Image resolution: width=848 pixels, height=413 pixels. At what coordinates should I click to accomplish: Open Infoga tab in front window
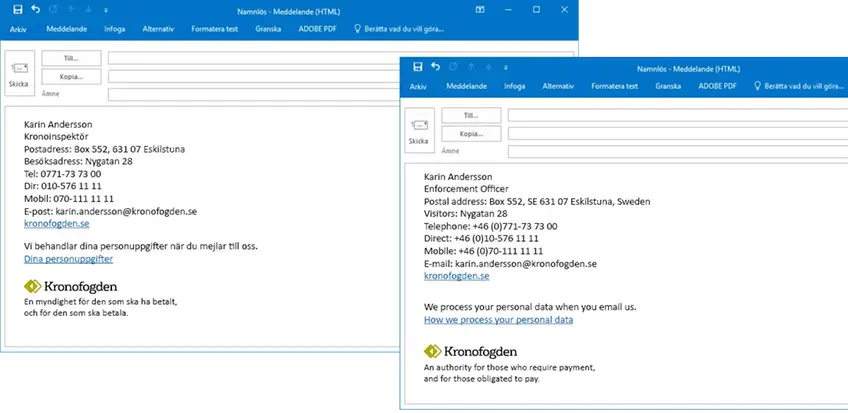point(514,86)
